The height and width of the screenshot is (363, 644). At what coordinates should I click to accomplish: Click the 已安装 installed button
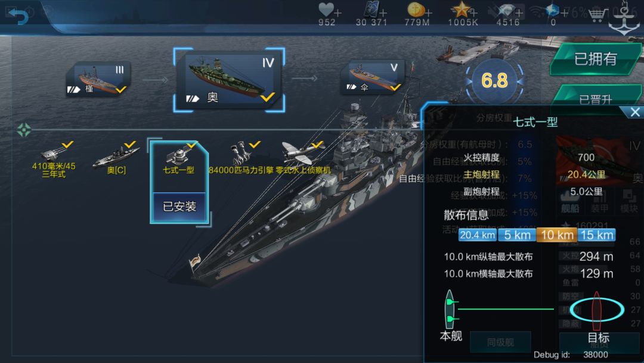(179, 207)
